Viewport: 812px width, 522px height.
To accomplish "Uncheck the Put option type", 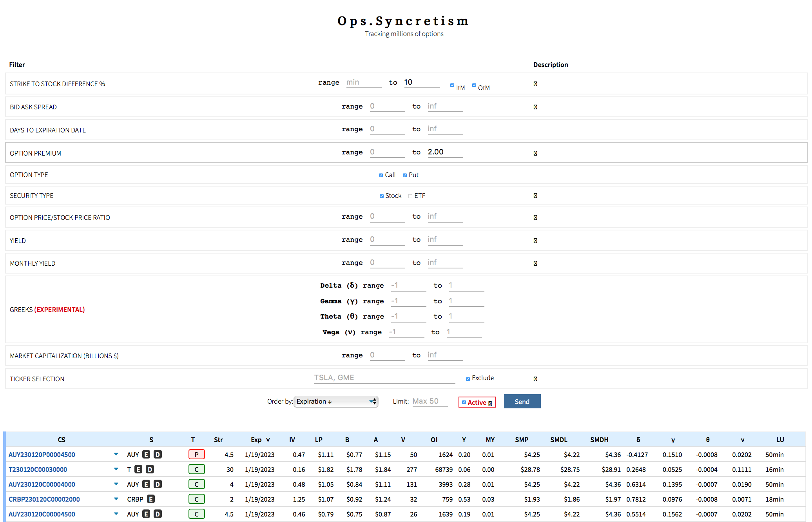I will point(405,175).
